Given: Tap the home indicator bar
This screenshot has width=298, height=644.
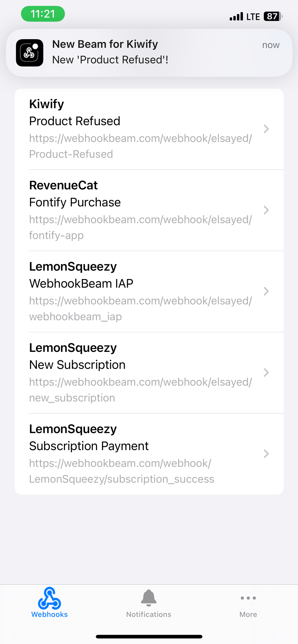Looking at the screenshot, I should tap(149, 637).
